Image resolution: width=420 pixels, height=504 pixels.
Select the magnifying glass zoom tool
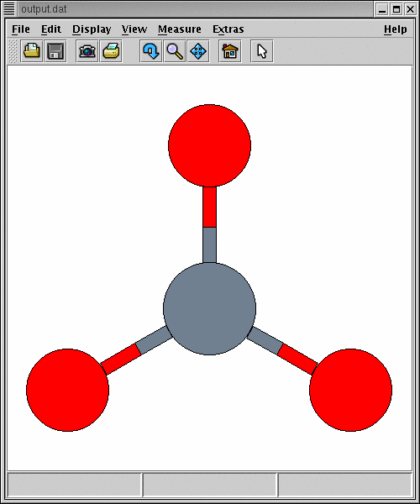coord(175,51)
